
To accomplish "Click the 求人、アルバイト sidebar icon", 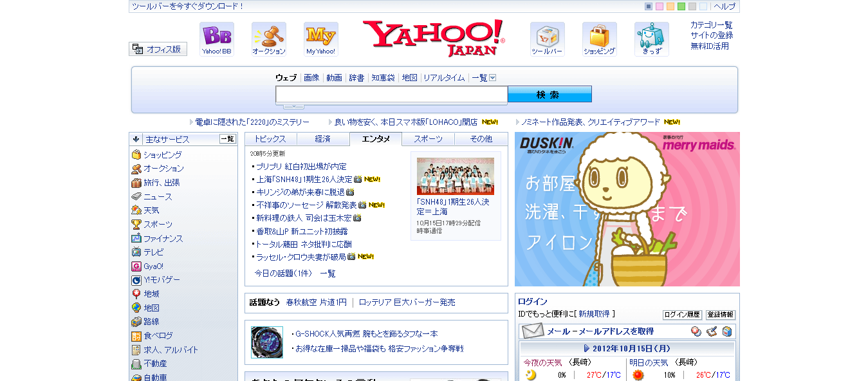I will (x=136, y=350).
